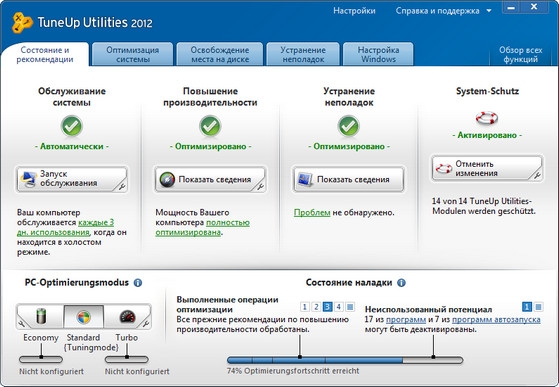Click wrench icon on Отменить изменения button
The height and width of the screenshot is (387, 559).
click(x=537, y=175)
